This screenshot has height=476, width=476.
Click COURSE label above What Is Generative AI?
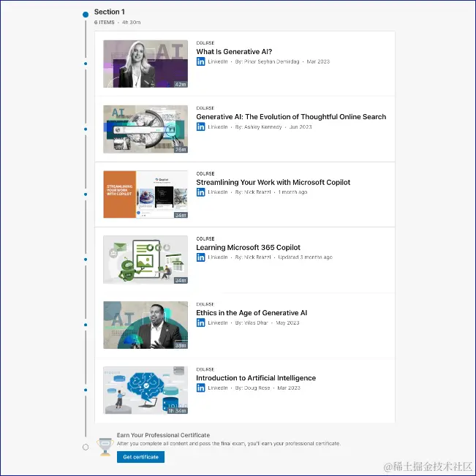[x=205, y=43]
